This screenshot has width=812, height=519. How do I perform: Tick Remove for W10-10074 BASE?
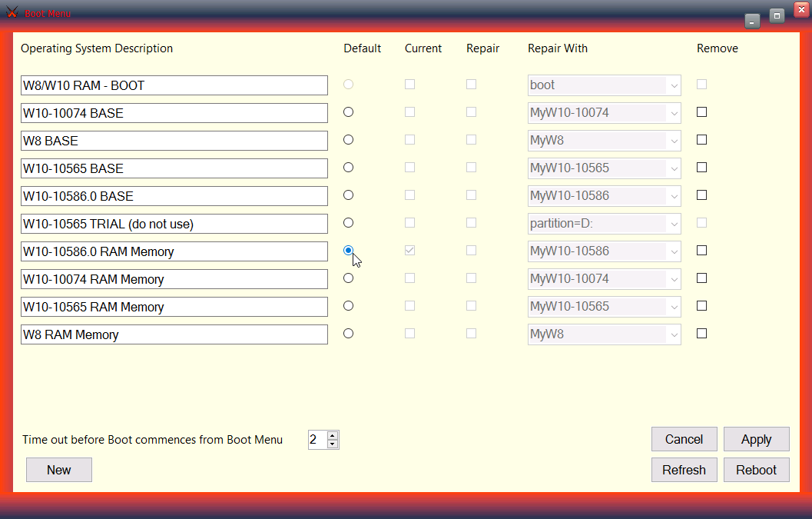701,112
